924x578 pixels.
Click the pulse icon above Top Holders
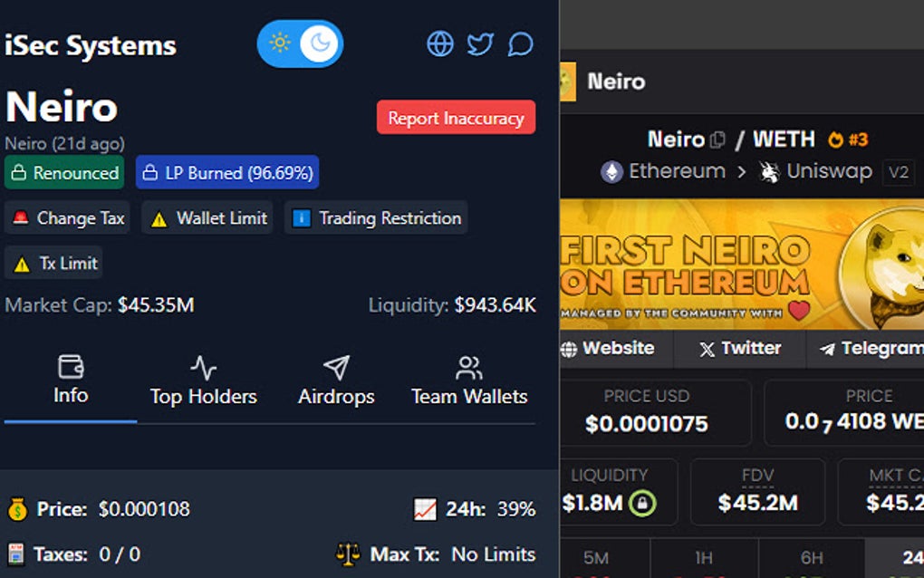(203, 368)
